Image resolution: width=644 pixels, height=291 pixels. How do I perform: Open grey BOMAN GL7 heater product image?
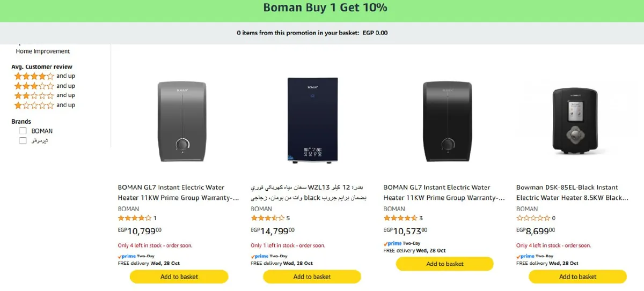(182, 121)
